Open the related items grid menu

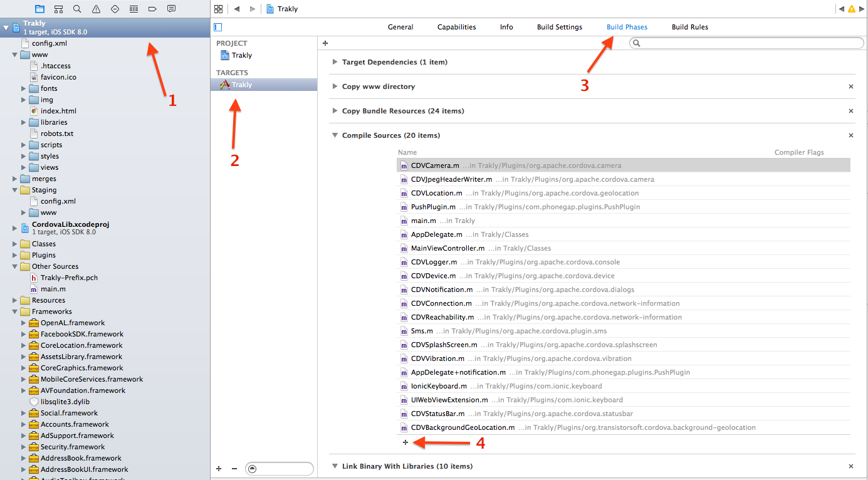click(x=218, y=9)
